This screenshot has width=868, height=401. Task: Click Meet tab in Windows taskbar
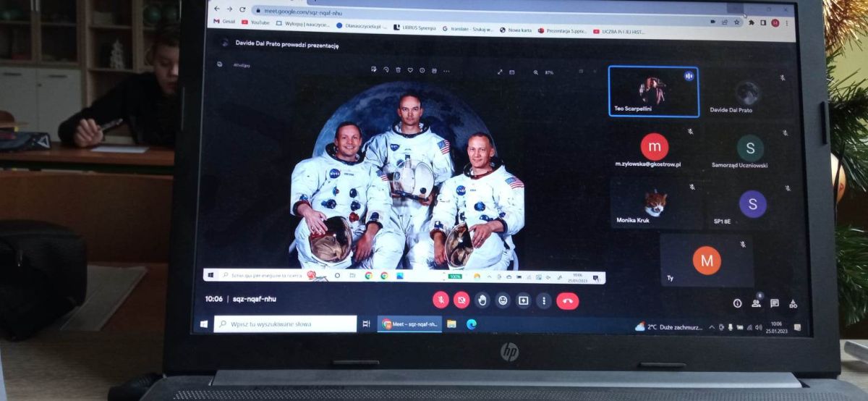(x=410, y=324)
